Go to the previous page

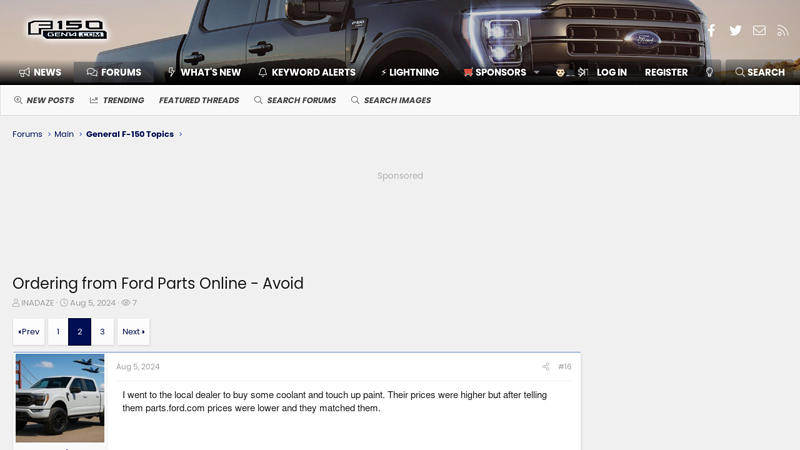click(29, 332)
